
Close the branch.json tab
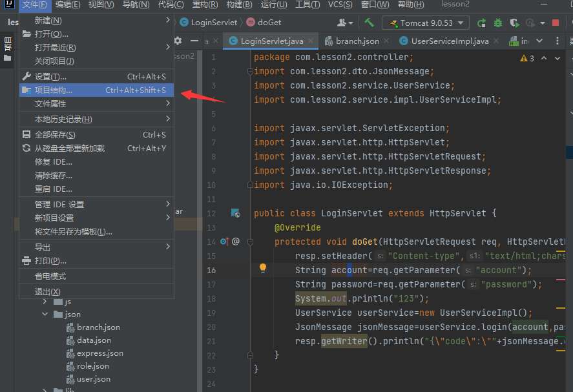(386, 41)
